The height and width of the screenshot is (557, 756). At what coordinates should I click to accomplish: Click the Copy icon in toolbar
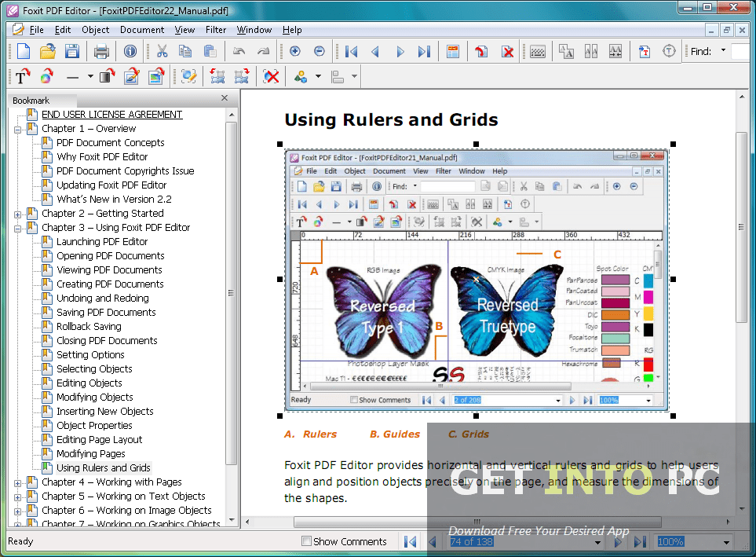185,51
